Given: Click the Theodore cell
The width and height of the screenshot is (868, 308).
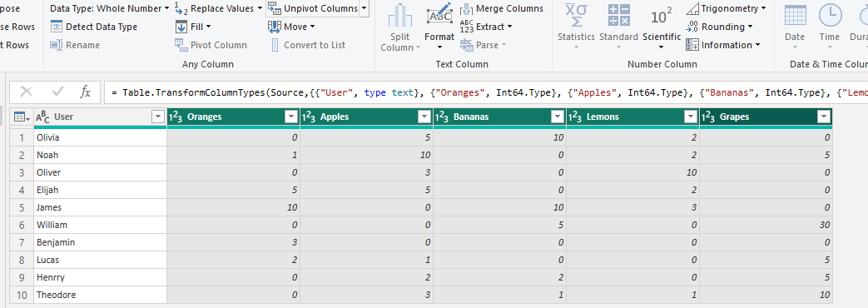Looking at the screenshot, I should pyautogui.click(x=100, y=295).
